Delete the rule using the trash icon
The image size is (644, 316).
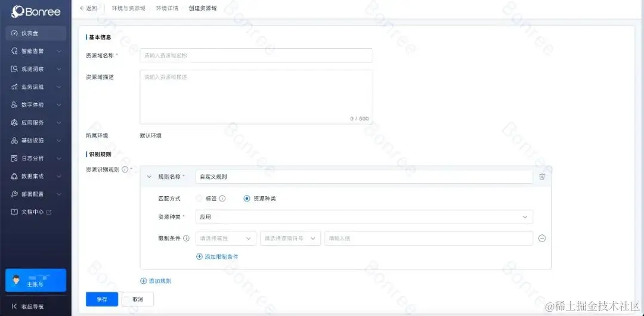coord(541,176)
